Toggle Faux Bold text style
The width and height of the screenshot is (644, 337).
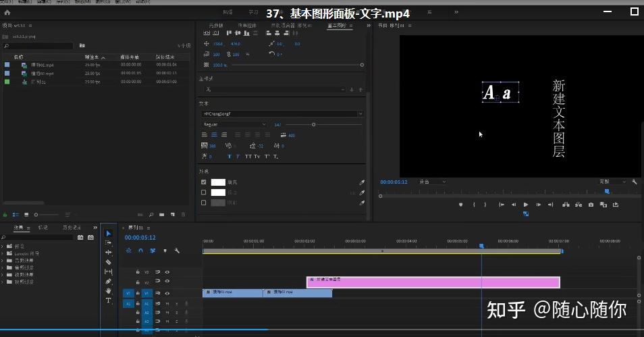229,157
